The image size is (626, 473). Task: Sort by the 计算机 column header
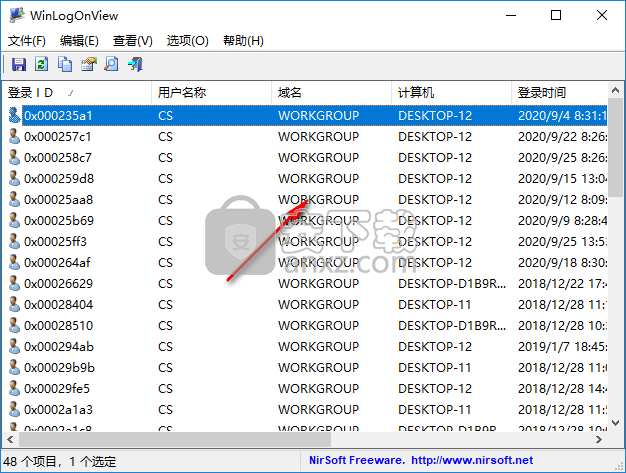click(x=452, y=93)
